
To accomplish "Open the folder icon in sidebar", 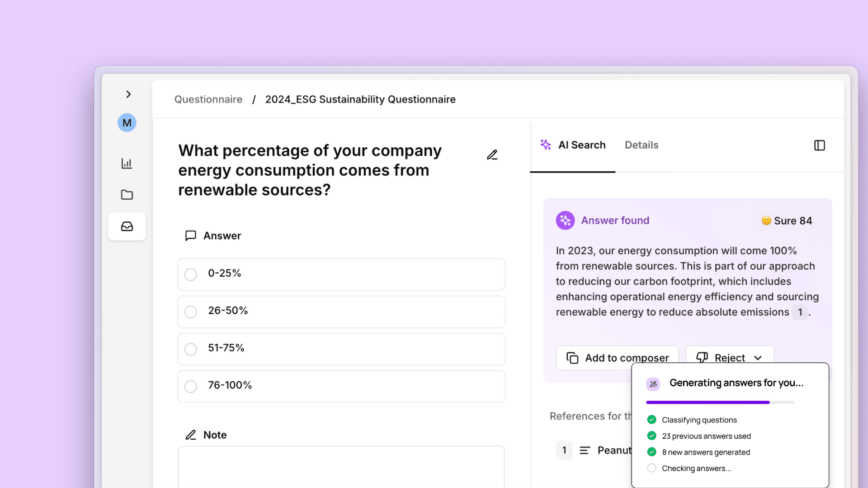I will tap(127, 195).
